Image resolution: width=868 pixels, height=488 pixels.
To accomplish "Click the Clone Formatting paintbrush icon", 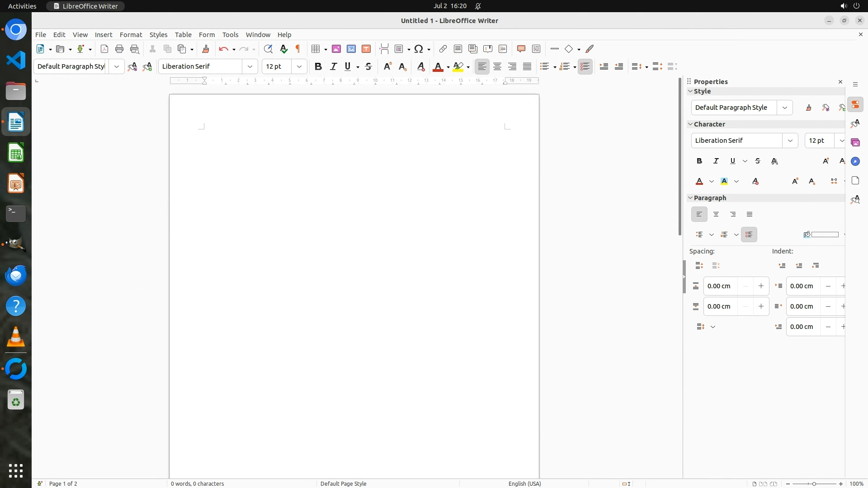I will click(206, 49).
